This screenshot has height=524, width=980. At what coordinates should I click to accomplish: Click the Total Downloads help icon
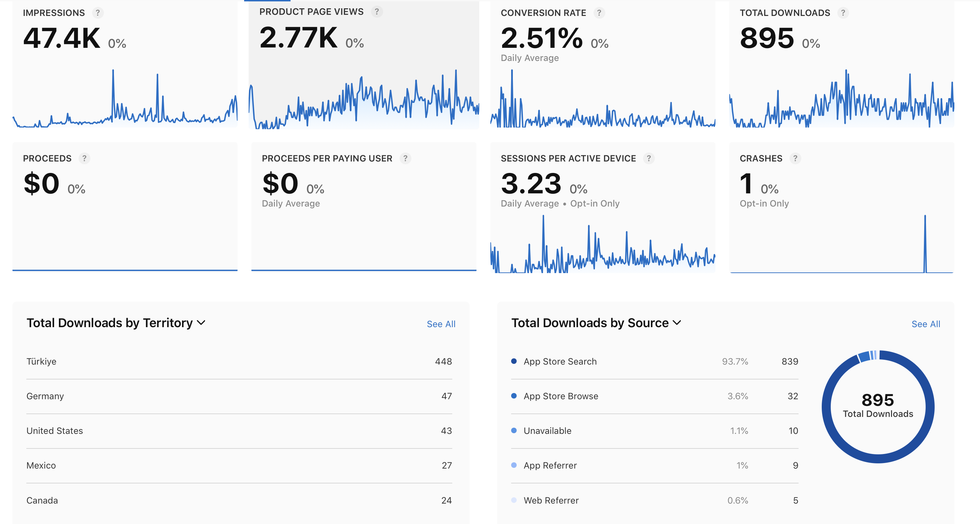[x=843, y=13]
